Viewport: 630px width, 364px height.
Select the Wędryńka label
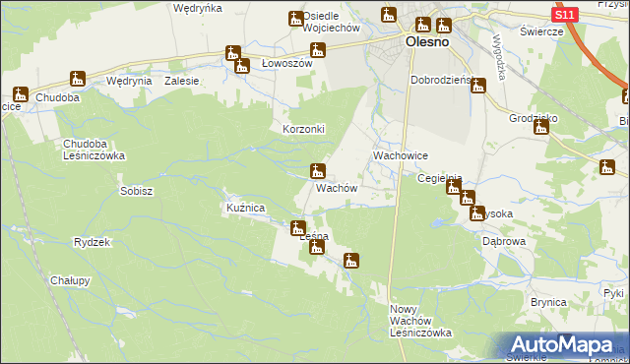(197, 8)
